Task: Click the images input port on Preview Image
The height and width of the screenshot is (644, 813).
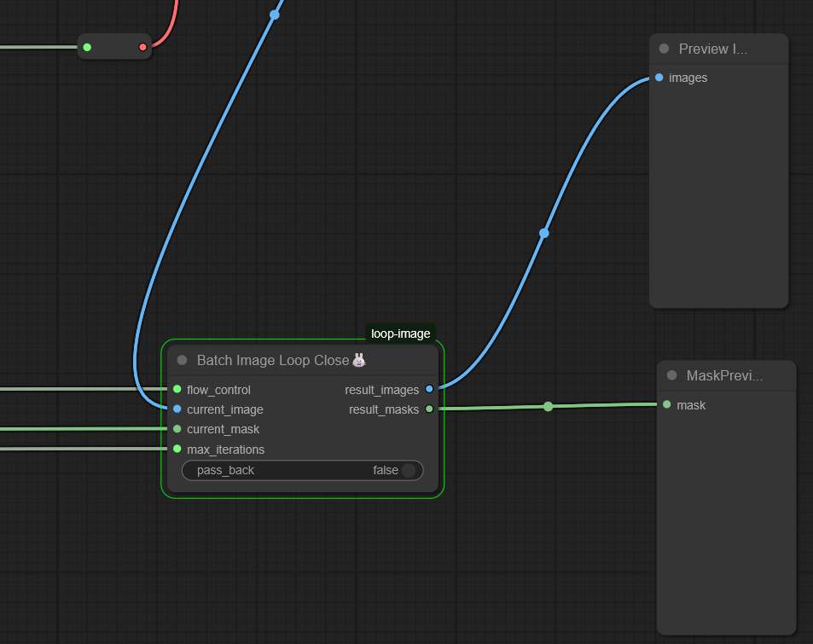Action: (x=659, y=78)
